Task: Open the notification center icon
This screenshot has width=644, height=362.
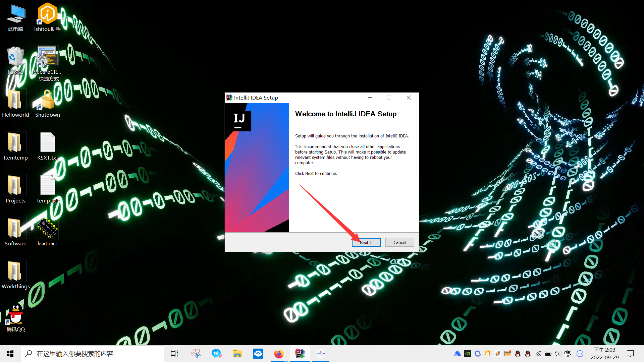Action: coord(630,354)
